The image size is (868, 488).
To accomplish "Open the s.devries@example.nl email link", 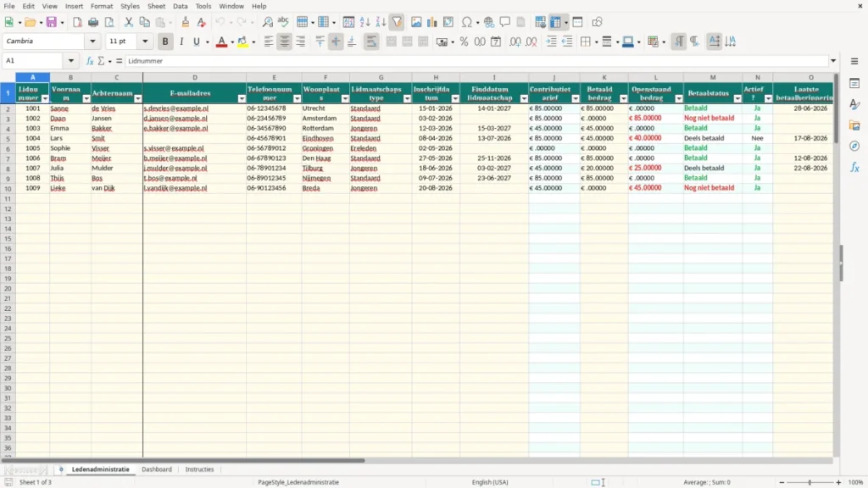I will (x=176, y=108).
